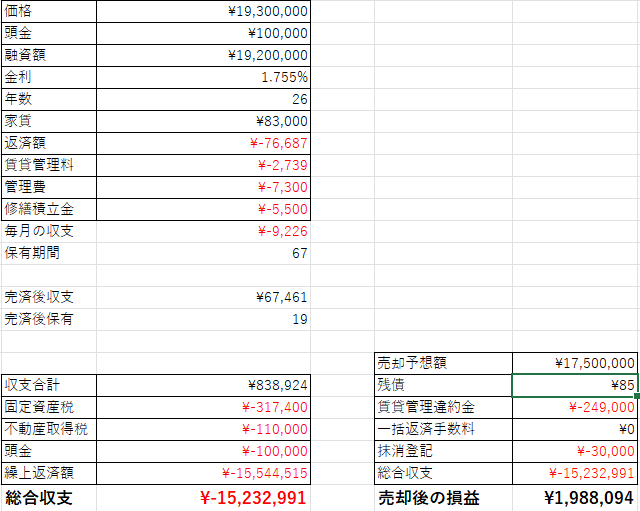Select the 融資額 label cell

49,56
